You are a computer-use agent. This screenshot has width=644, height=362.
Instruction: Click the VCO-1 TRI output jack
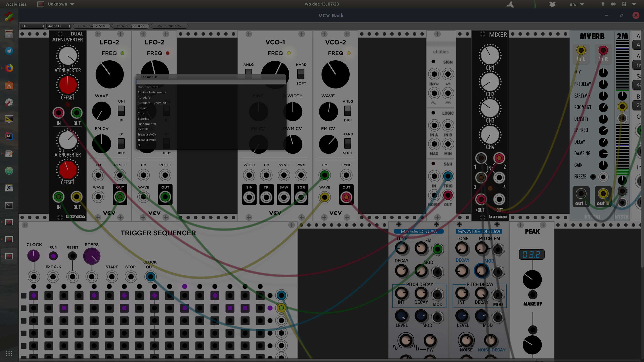[x=266, y=197]
